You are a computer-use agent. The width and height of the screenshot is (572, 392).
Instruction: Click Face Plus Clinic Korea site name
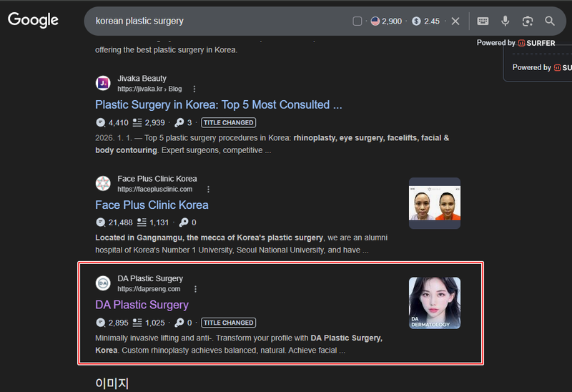[x=157, y=179]
